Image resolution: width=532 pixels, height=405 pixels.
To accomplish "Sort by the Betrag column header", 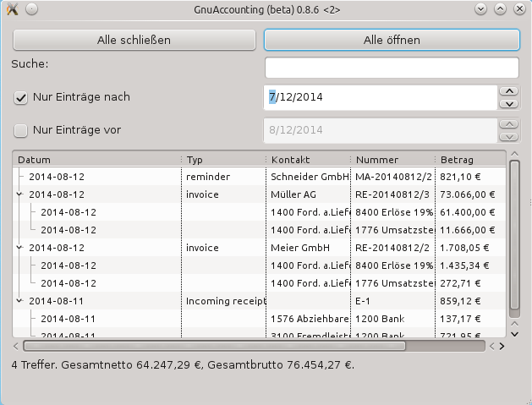I will click(x=470, y=160).
